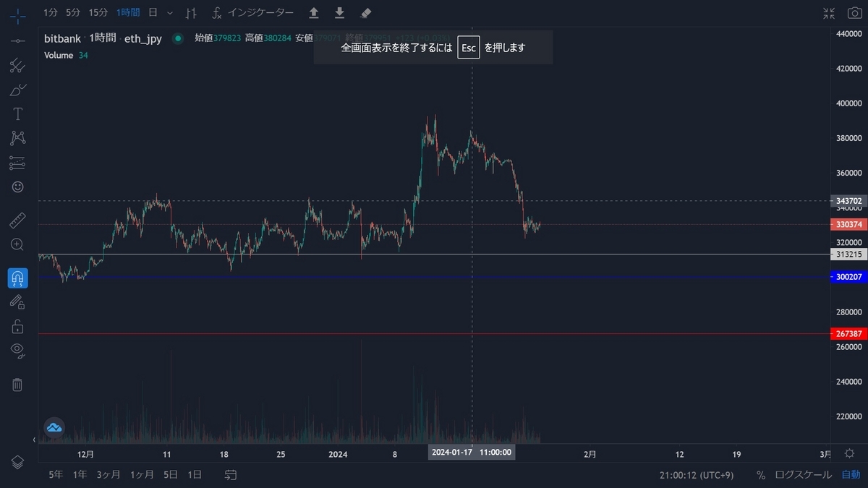The width and height of the screenshot is (868, 488).
Task: Click the trash can remove drawings icon
Action: [x=17, y=385]
